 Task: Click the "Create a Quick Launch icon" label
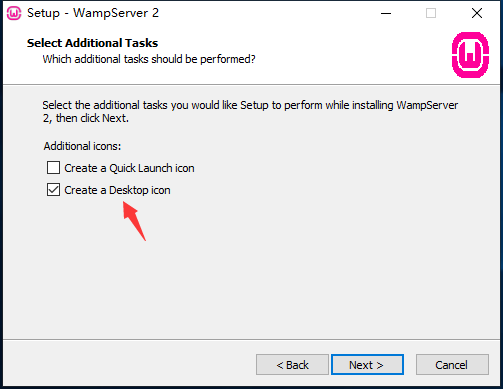[129, 168]
